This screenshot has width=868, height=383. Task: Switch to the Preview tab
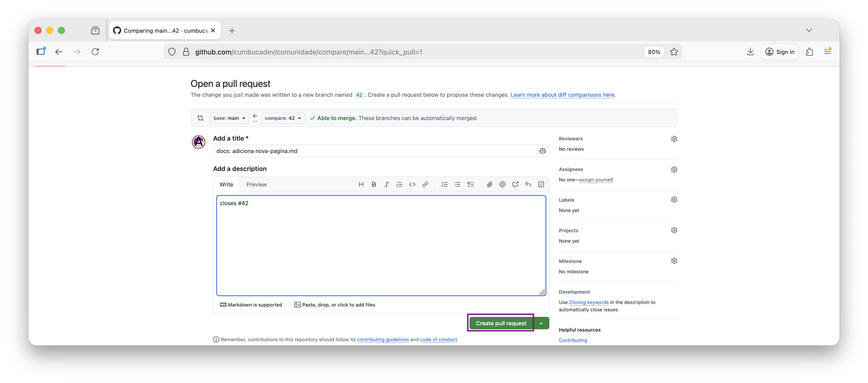pos(257,184)
